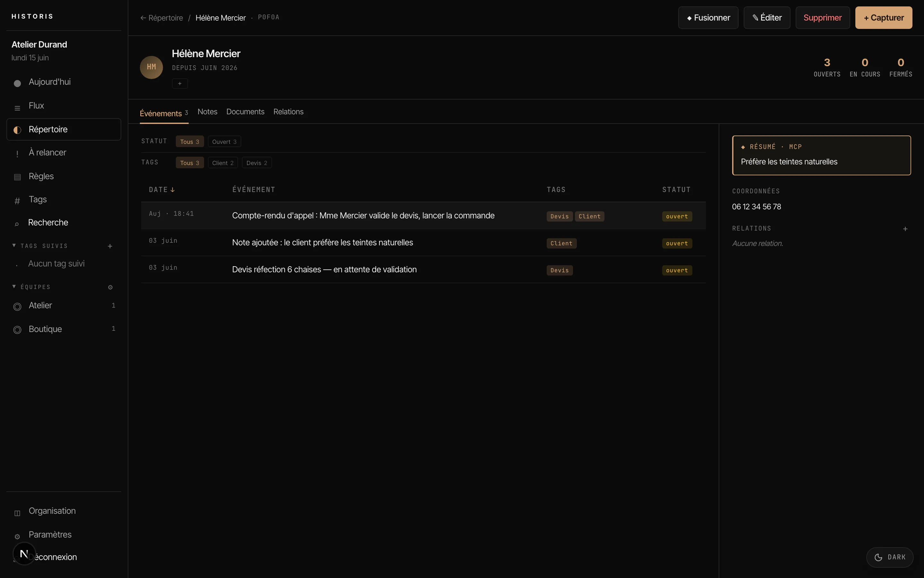Click the Atelier Durand workspace name
924x578 pixels.
[x=39, y=45]
